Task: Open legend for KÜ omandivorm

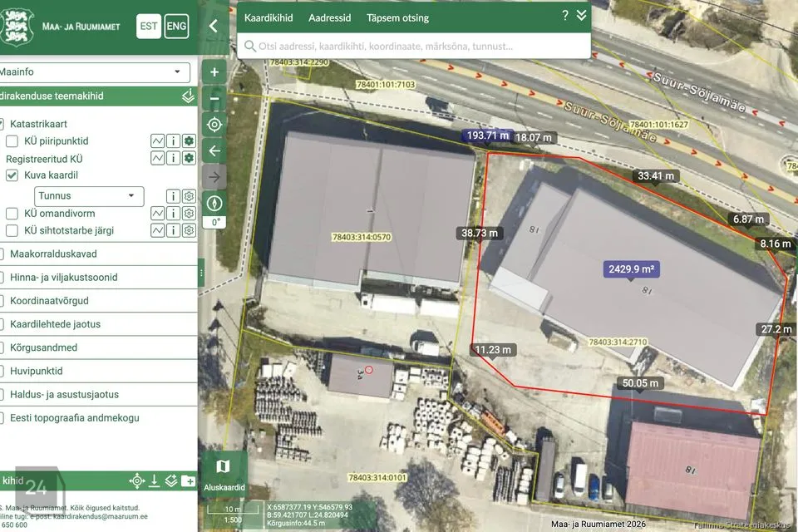Action: (158, 214)
